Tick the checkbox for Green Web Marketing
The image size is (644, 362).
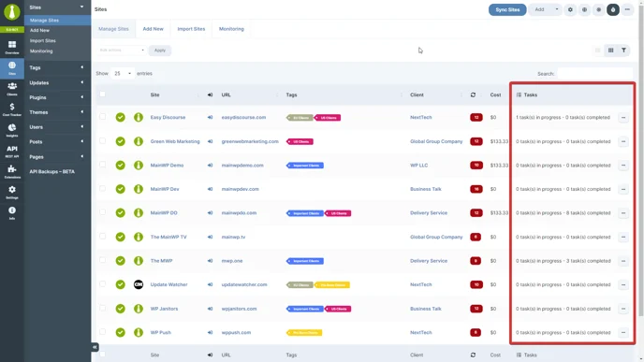pyautogui.click(x=102, y=140)
